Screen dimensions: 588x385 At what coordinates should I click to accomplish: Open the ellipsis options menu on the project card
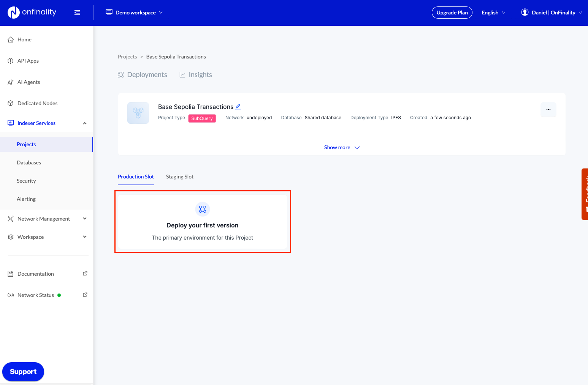click(548, 110)
